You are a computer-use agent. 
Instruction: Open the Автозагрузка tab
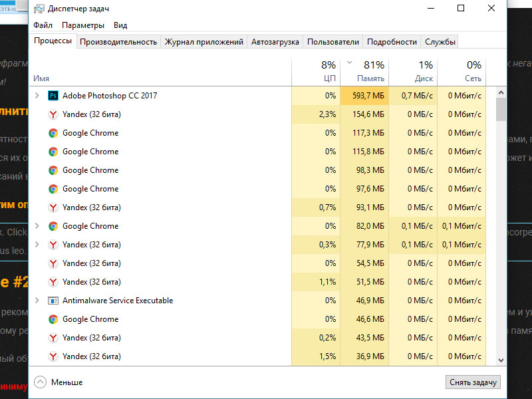click(x=275, y=42)
